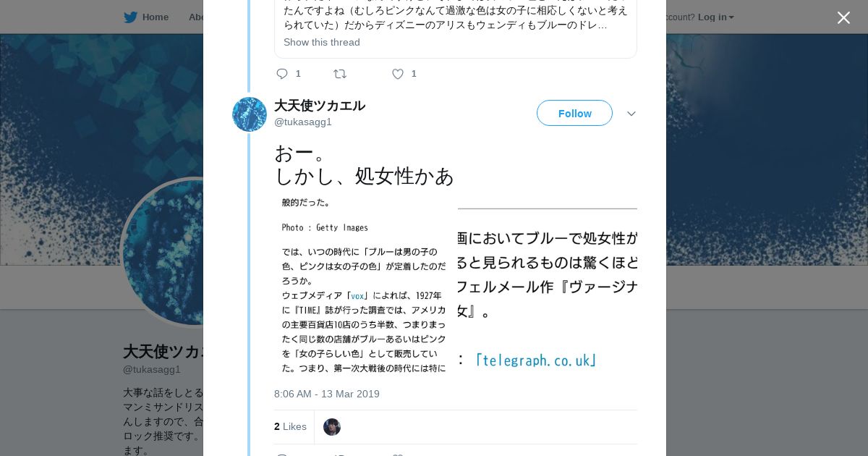The width and height of the screenshot is (868, 456).
Task: Expand the tweet options chevron beside Follow
Action: pyautogui.click(x=631, y=114)
